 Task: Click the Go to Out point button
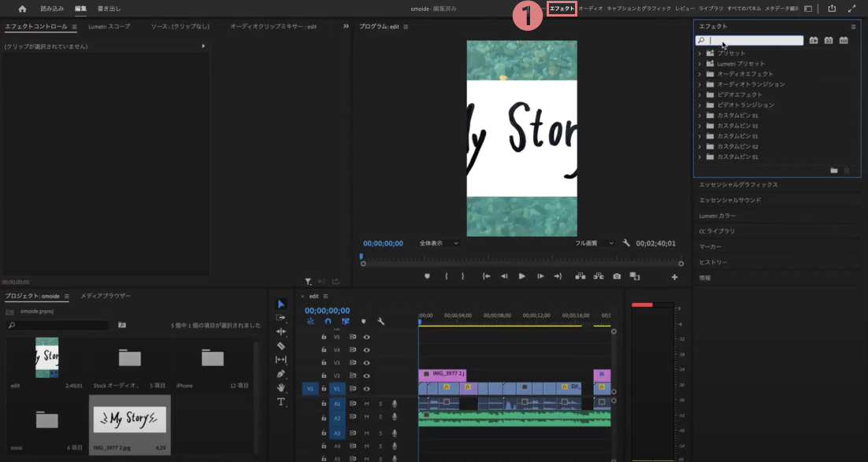click(x=558, y=276)
